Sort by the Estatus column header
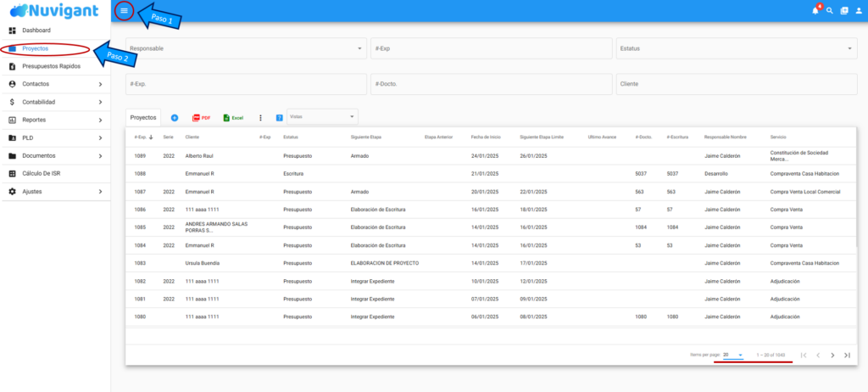The image size is (868, 392). 291,137
